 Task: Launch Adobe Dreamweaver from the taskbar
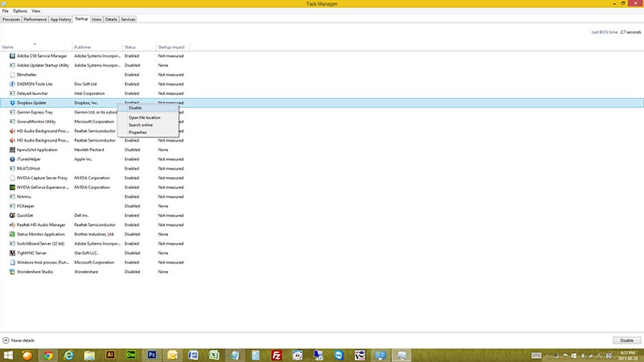131,355
